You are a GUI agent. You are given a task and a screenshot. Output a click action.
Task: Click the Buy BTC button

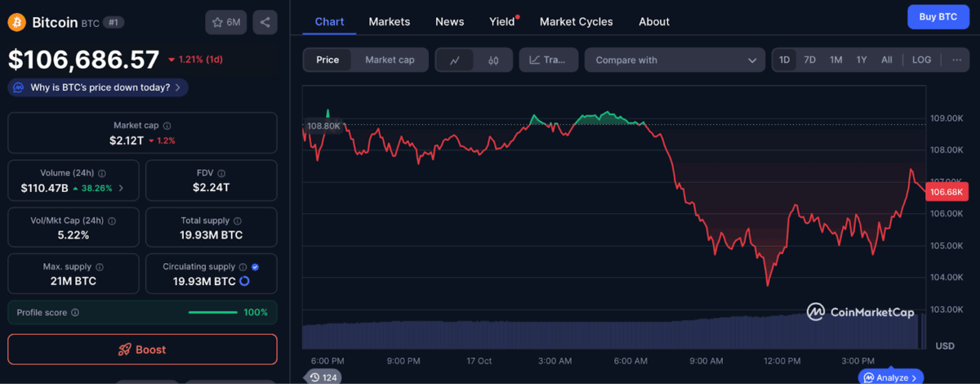pyautogui.click(x=938, y=16)
